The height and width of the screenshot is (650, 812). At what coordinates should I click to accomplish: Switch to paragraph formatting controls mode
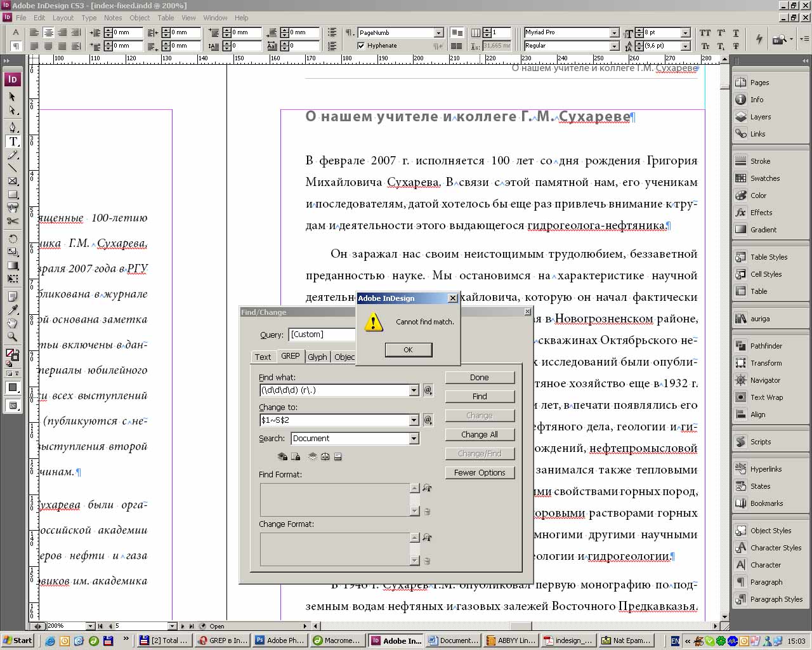16,46
